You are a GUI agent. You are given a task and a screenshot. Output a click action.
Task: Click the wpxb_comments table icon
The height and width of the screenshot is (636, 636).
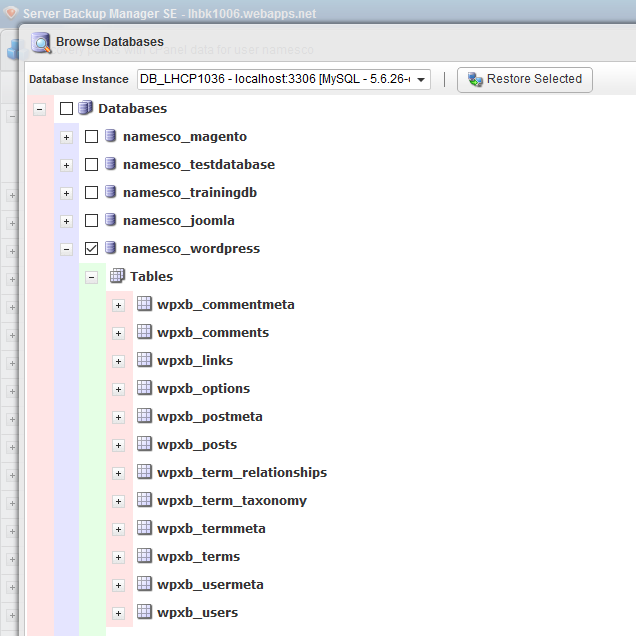(x=144, y=331)
